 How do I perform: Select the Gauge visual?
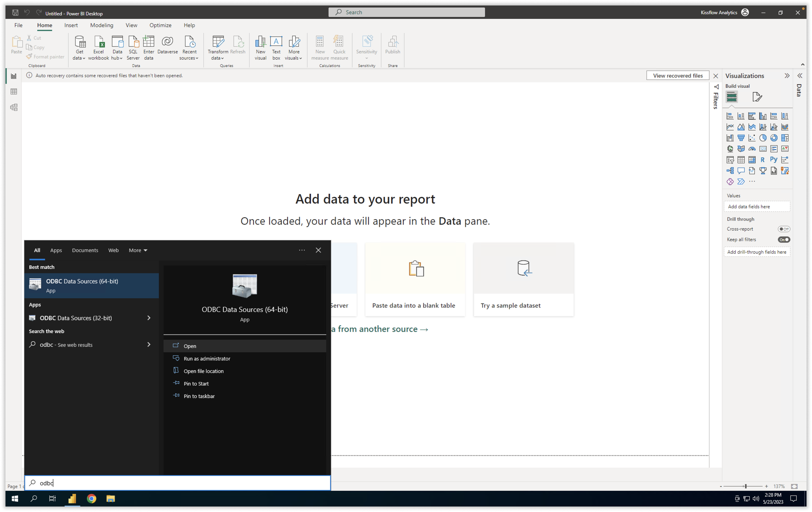pos(752,149)
